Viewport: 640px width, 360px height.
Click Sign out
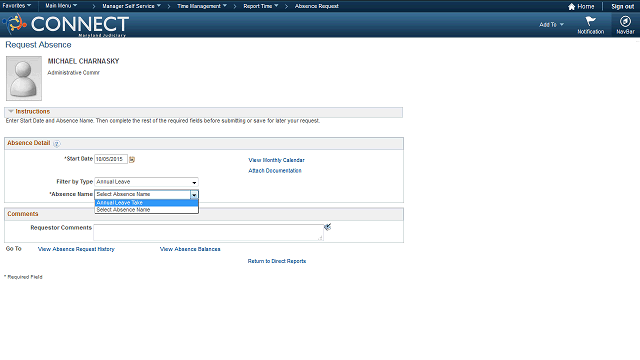coord(622,7)
